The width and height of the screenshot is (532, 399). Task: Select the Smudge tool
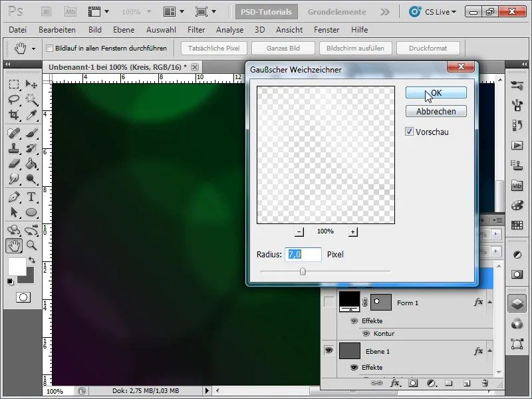tap(13, 179)
